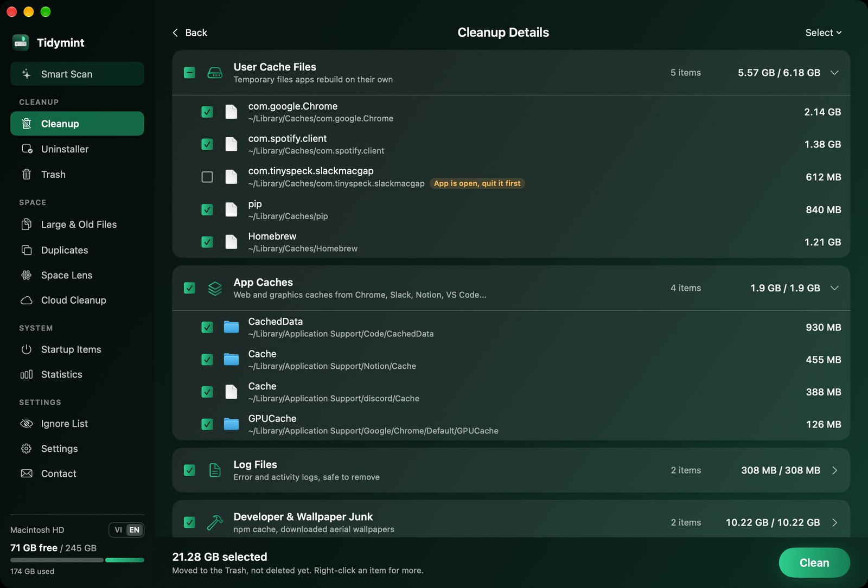
Task: Click the Uninstaller sidebar icon
Action: pos(27,149)
